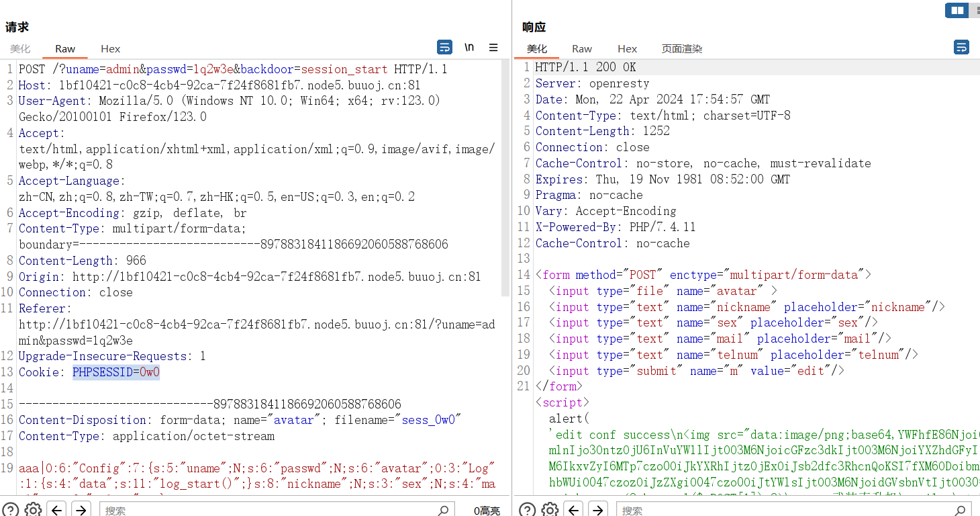Toggle the \n non-printable characters button
980x516 pixels.
[469, 47]
